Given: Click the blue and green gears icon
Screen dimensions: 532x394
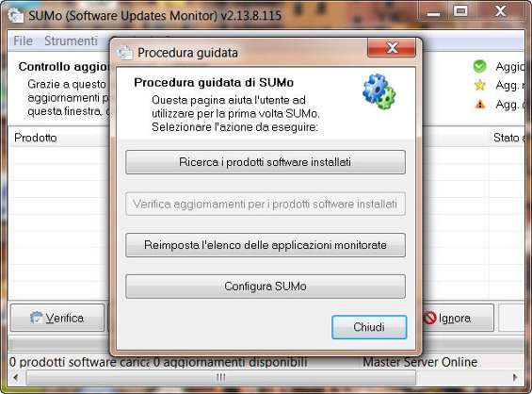Looking at the screenshot, I should click(x=379, y=91).
